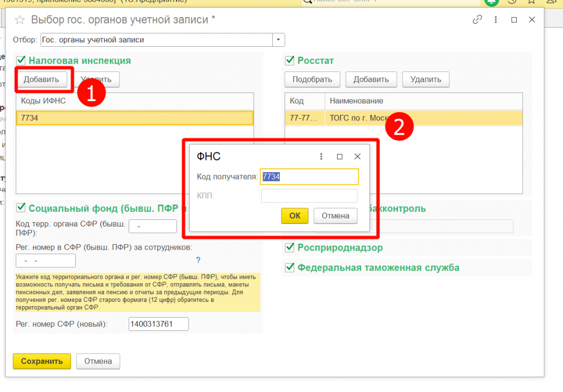
Task: Toggle the Росприроднадзор checkbox
Action: tap(290, 247)
